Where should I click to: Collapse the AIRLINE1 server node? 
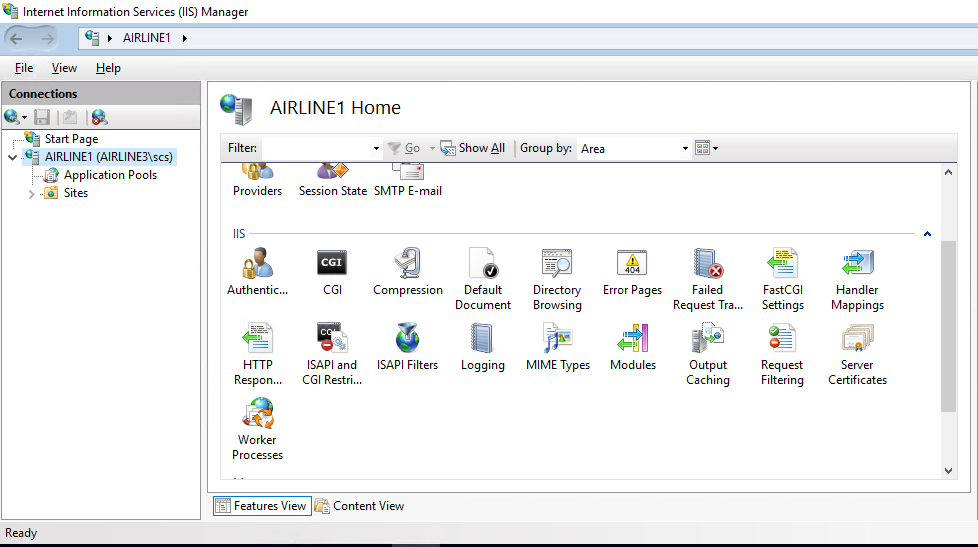[12, 157]
